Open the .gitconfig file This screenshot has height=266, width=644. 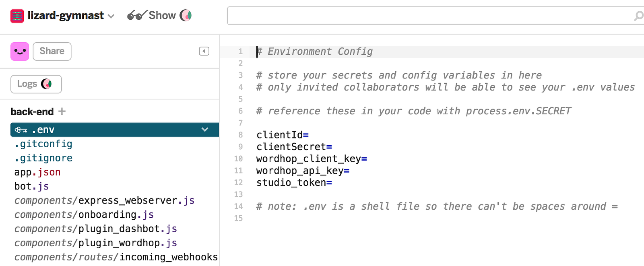coord(43,144)
